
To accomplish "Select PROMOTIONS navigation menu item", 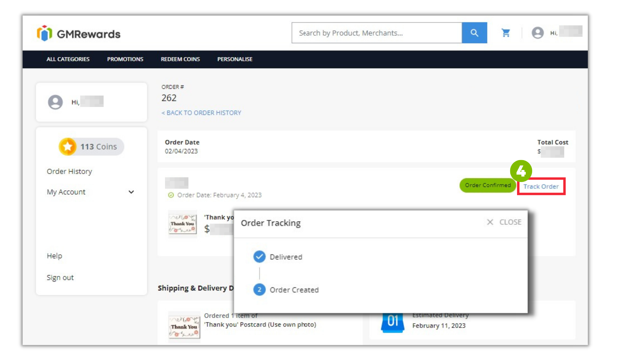I will [125, 59].
